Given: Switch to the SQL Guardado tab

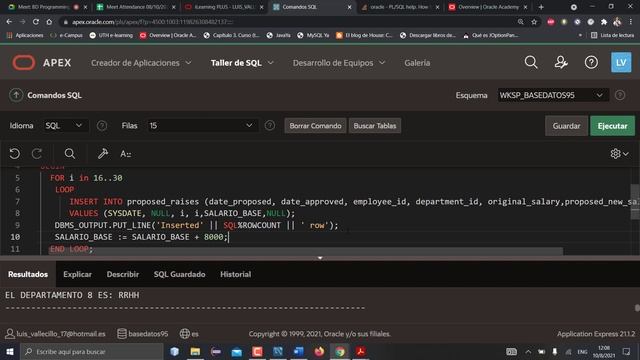Looking at the screenshot, I should point(180,274).
